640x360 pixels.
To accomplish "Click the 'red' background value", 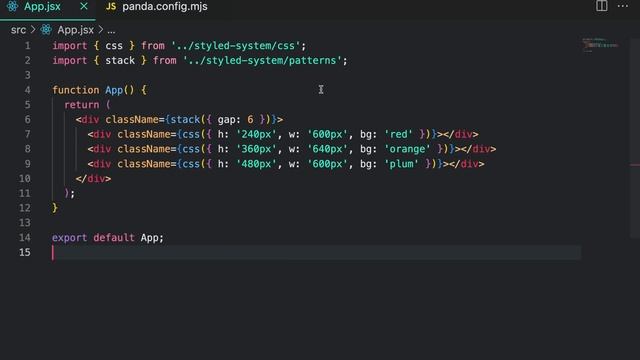I will tap(398, 134).
